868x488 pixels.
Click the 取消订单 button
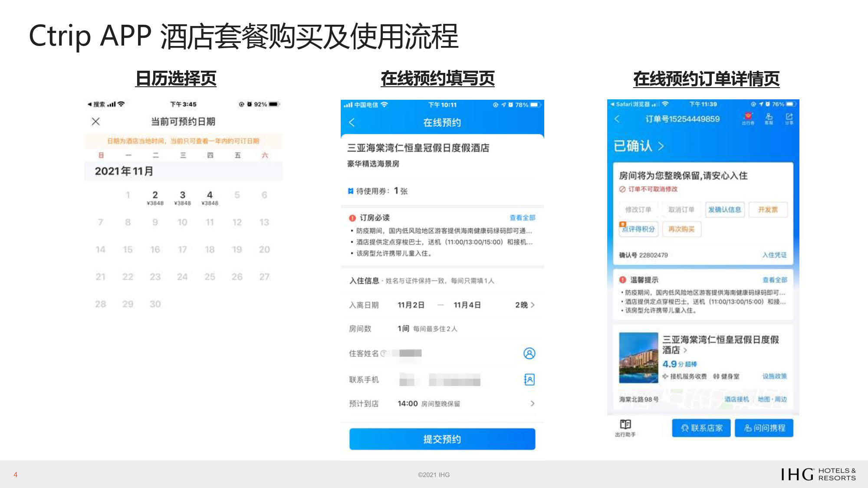click(681, 210)
